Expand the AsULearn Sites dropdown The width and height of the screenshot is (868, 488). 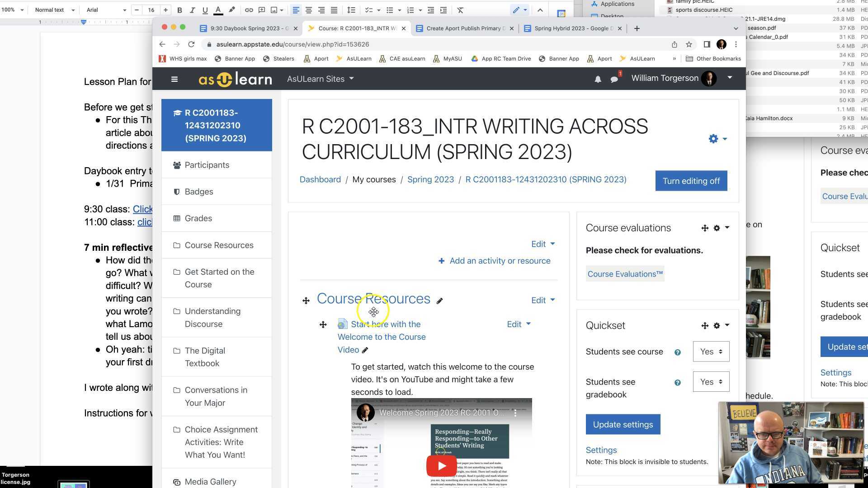pyautogui.click(x=320, y=79)
